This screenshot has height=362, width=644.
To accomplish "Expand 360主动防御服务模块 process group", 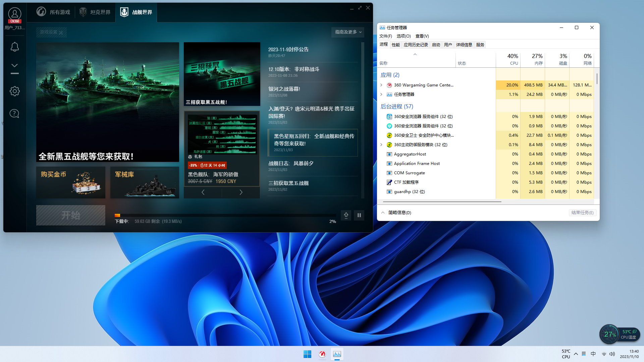I will pyautogui.click(x=381, y=145).
